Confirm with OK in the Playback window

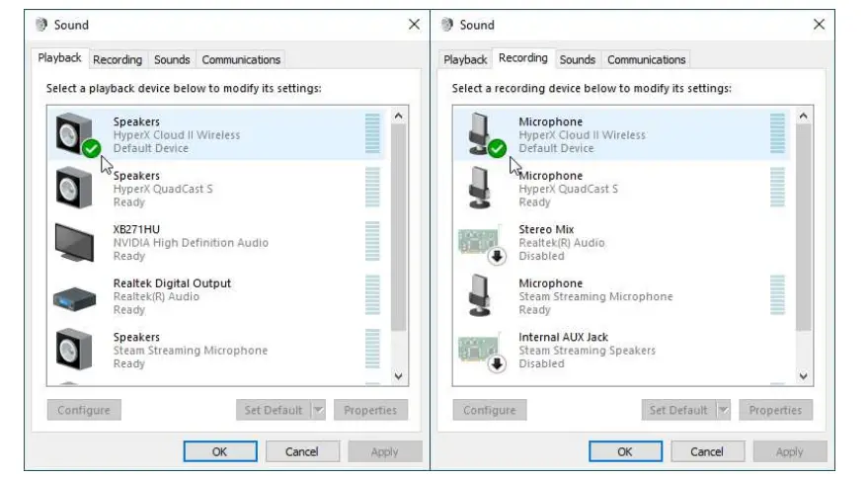(x=220, y=451)
